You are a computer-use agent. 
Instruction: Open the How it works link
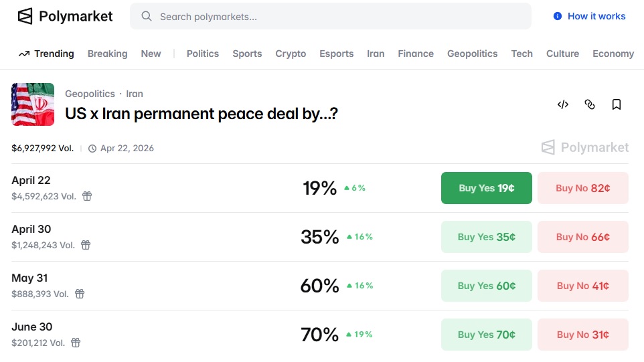coord(590,16)
